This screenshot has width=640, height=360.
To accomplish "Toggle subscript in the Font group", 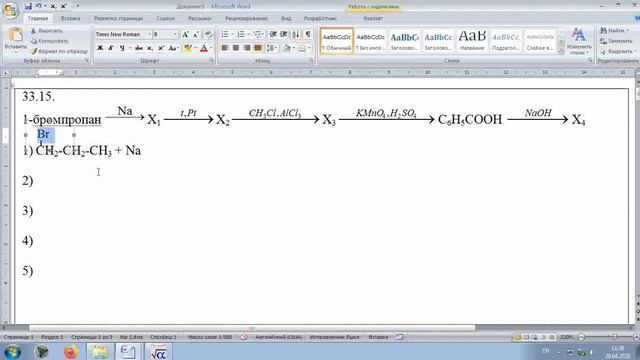I will pos(150,48).
